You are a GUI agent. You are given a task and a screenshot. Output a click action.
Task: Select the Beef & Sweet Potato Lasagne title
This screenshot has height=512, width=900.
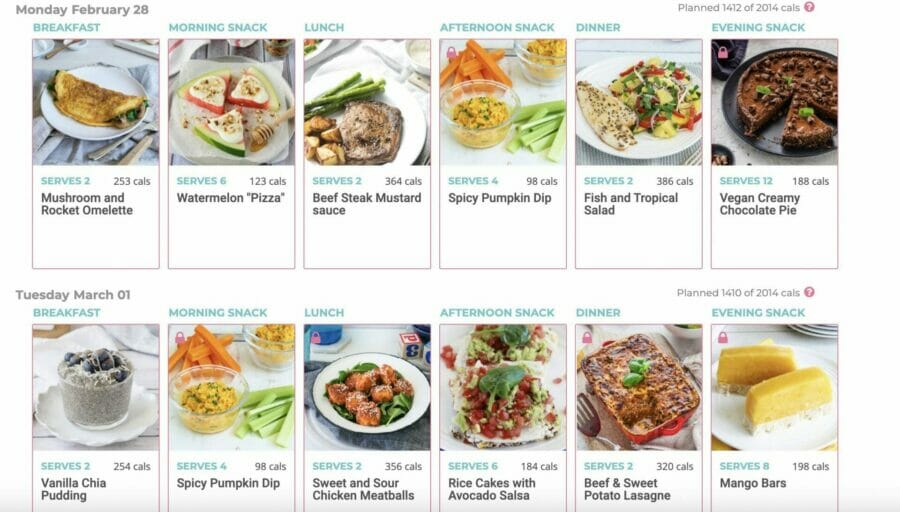(627, 489)
